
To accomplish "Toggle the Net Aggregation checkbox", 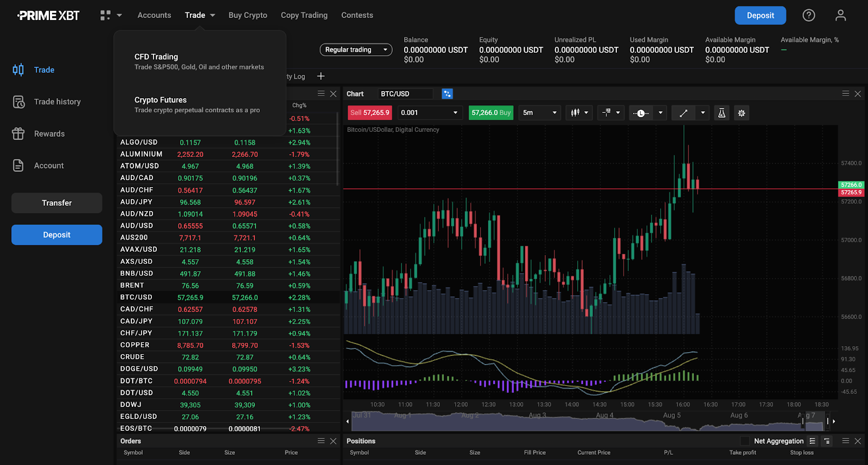I will [x=745, y=441].
